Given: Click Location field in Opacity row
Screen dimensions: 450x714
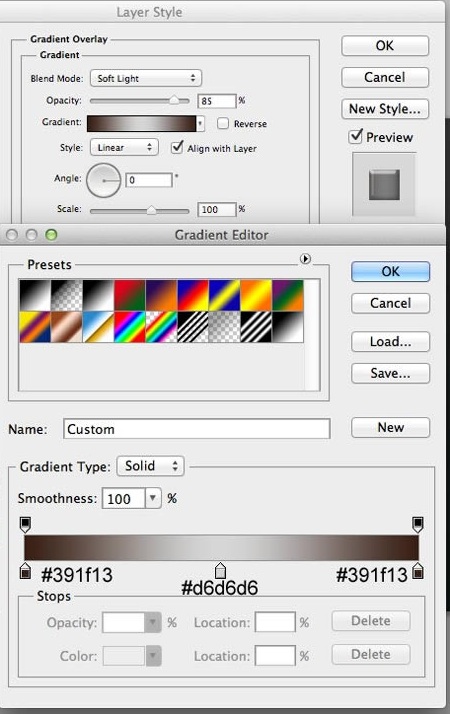Looking at the screenshot, I should (275, 622).
